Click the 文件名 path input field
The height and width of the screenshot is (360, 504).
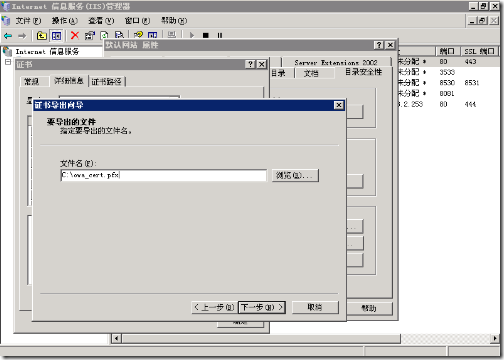164,175
